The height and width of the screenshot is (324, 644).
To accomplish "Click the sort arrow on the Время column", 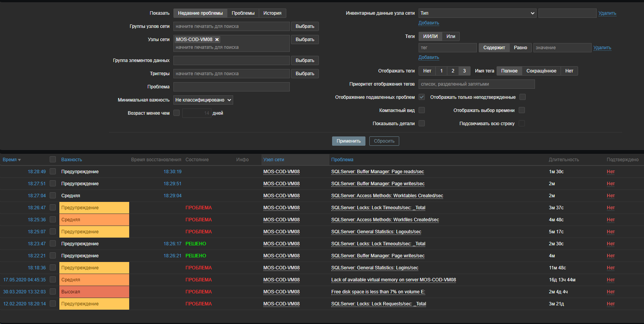I will pyautogui.click(x=19, y=160).
